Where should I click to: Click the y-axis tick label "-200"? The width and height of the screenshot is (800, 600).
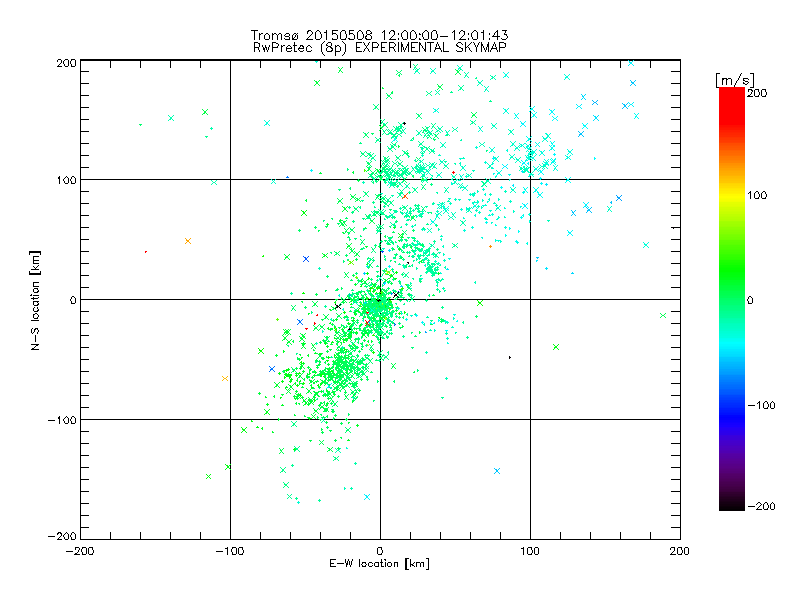62,536
